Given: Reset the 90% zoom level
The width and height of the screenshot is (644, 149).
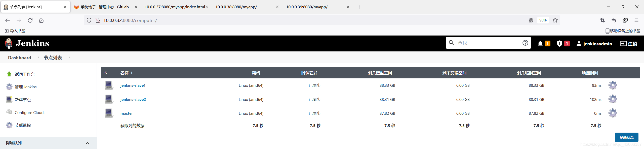Looking at the screenshot, I should click(x=543, y=20).
